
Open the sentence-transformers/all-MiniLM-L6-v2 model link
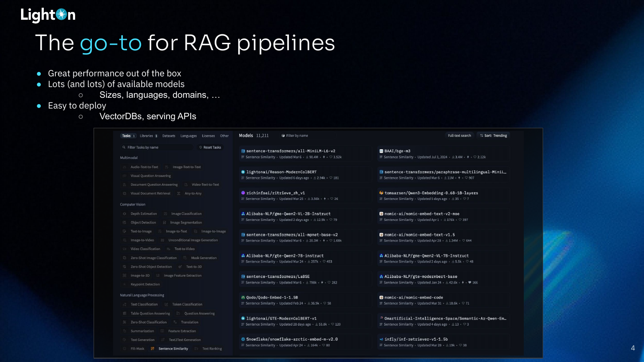tap(291, 151)
